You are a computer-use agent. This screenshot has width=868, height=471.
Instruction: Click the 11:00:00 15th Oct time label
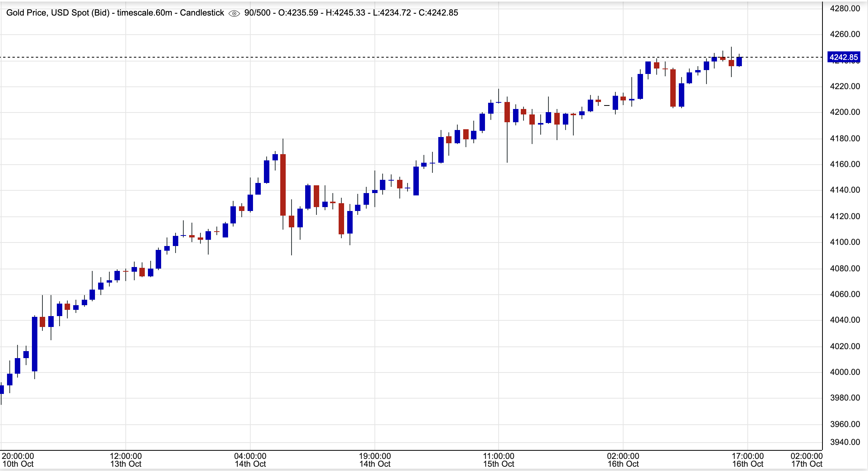pyautogui.click(x=499, y=460)
